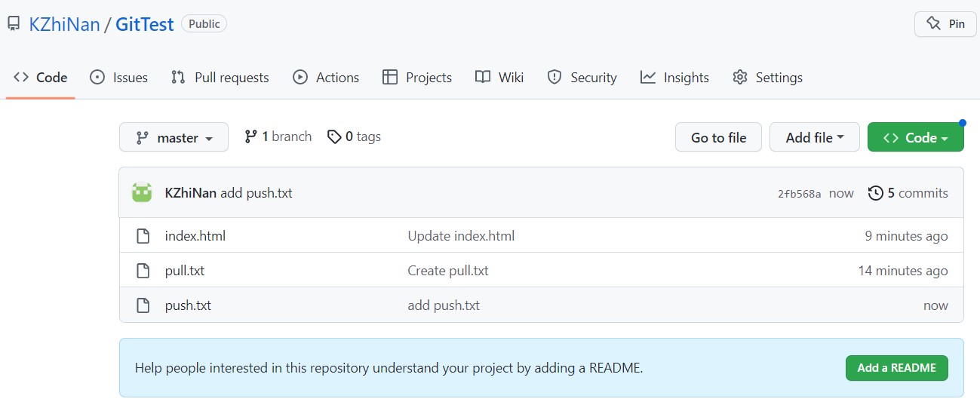Open the GitTest repository name link
Image resolution: width=980 pixels, height=411 pixels.
coord(145,24)
